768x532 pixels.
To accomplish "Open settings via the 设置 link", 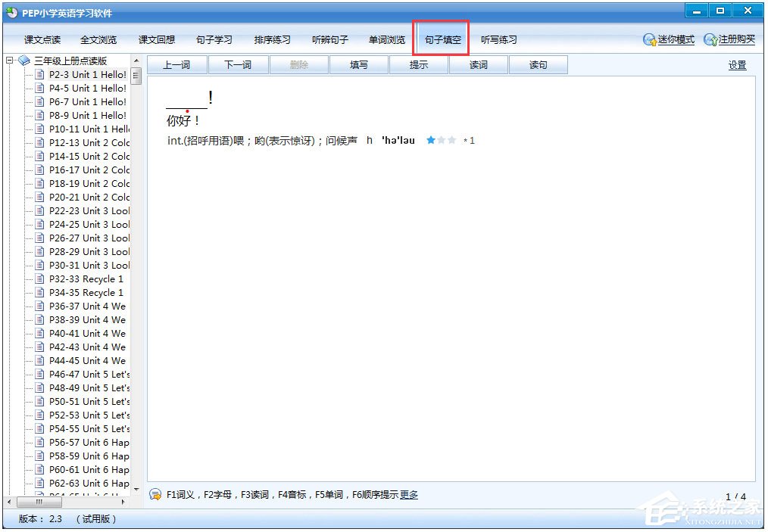I will [736, 64].
